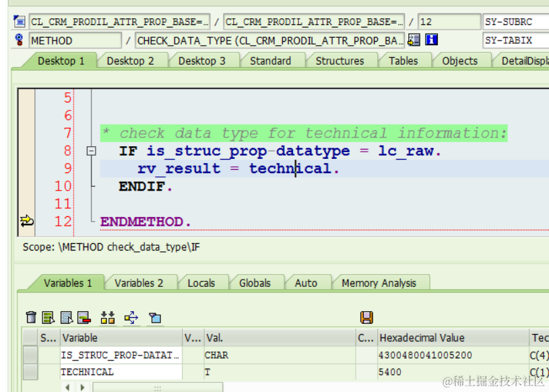
Task: Click the SY-TABIX field
Action: click(515, 40)
